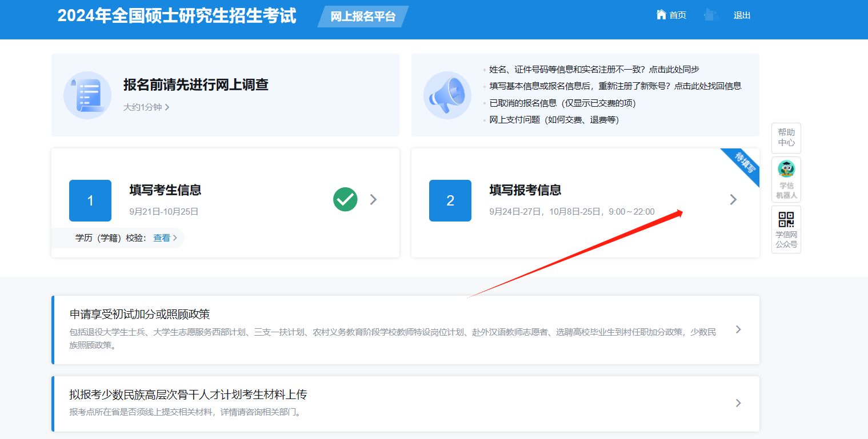The image size is (868, 439).
Task: Click the blue number 1 step badge
Action: click(90, 200)
